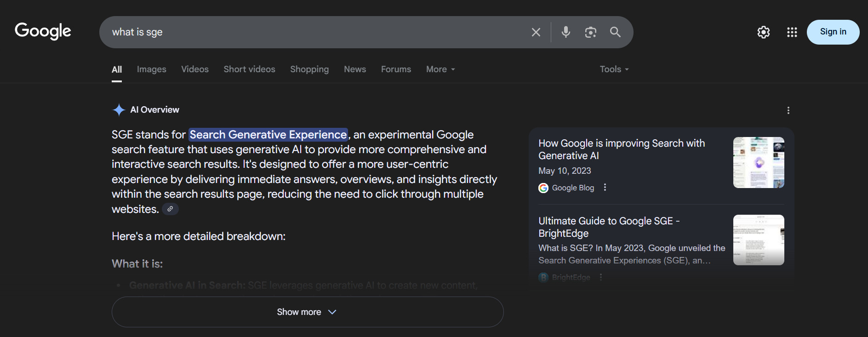This screenshot has width=868, height=337.
Task: Switch to the Videos tab
Action: click(x=195, y=69)
